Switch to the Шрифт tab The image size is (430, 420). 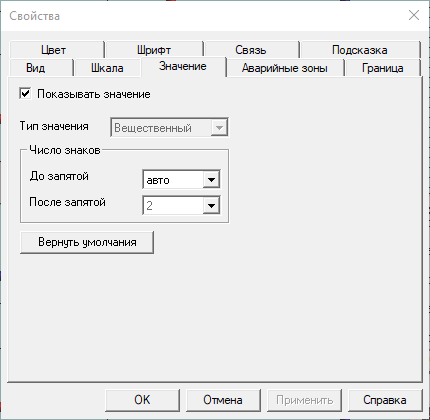pos(154,50)
